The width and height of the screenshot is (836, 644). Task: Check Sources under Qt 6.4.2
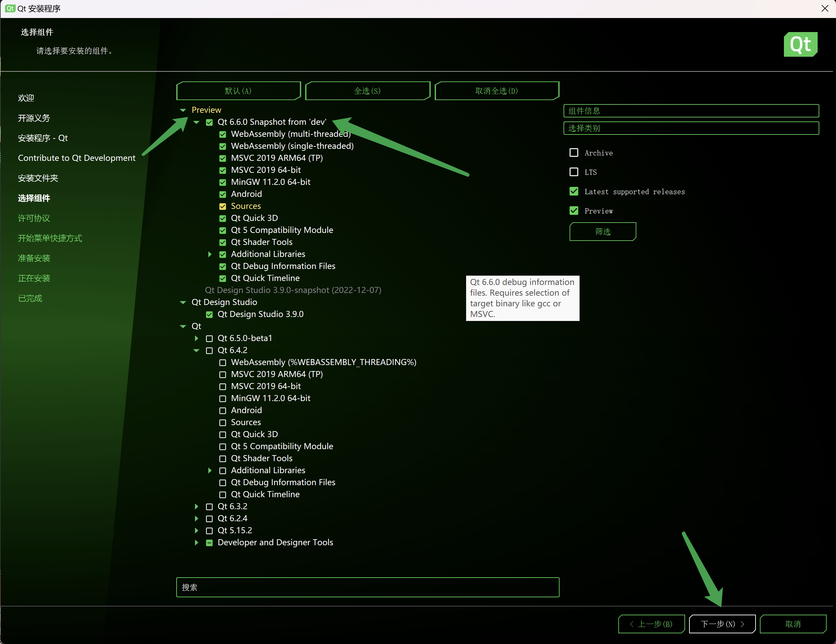tap(222, 423)
